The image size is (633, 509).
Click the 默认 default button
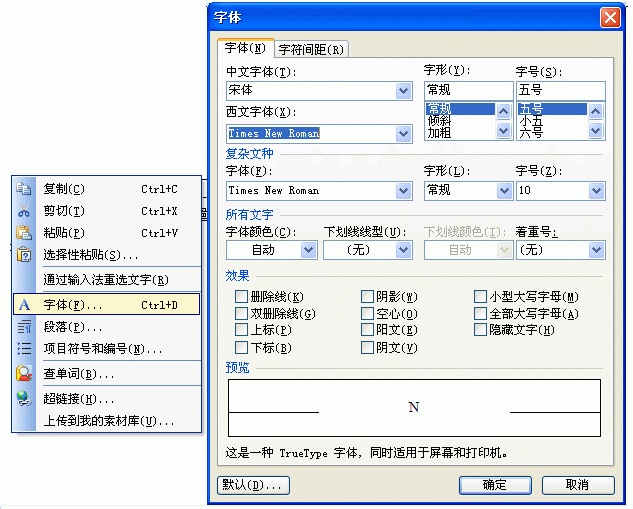pos(253,485)
